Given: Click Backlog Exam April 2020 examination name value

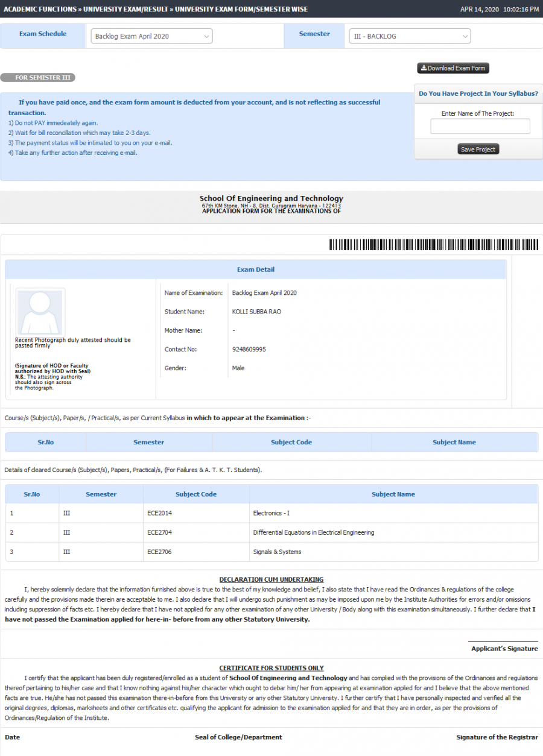Looking at the screenshot, I should 264,293.
